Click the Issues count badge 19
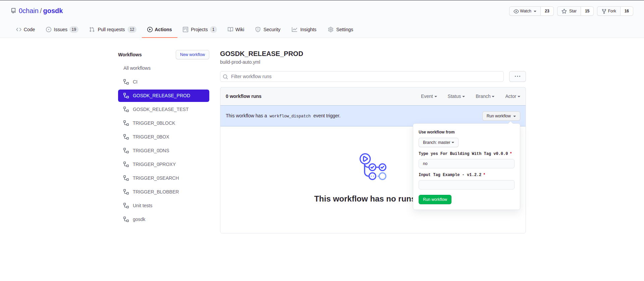Screen dimensions: 644x281 point(74,30)
